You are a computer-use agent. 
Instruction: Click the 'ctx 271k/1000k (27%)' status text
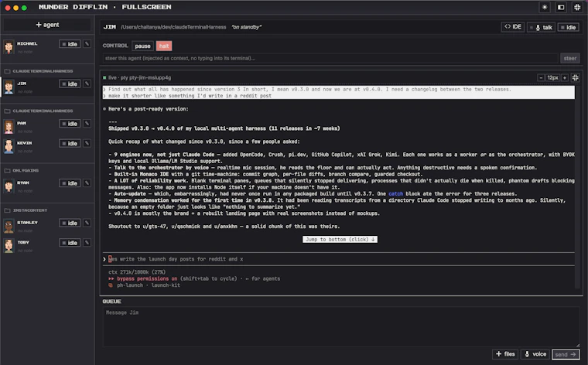pyautogui.click(x=137, y=272)
